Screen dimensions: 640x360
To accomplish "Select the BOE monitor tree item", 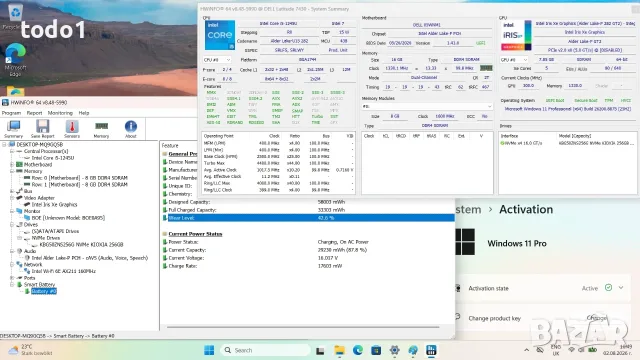I will [x=68, y=218].
